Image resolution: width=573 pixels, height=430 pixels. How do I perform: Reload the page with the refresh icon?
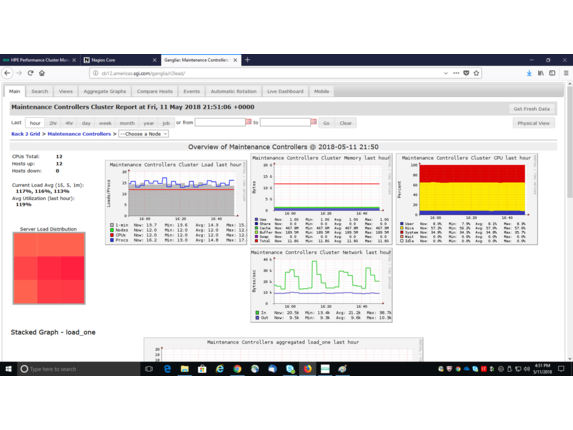click(31, 73)
